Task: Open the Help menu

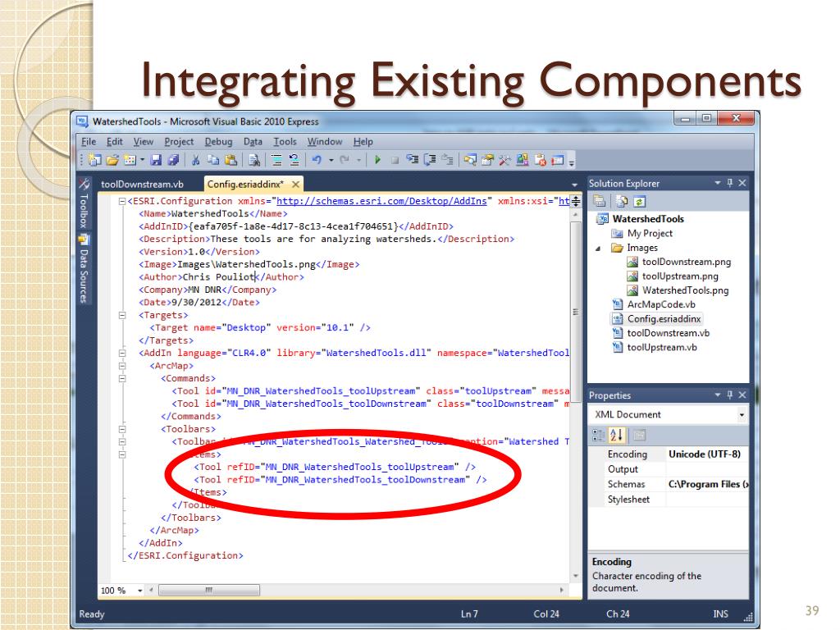Action: click(x=363, y=141)
